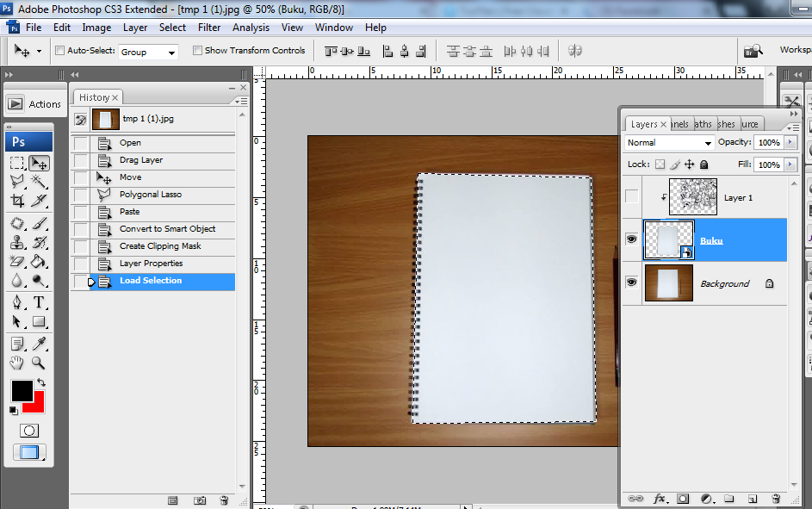Select the Rectangle shape tool
This screenshot has height=509, width=812.
[x=39, y=321]
